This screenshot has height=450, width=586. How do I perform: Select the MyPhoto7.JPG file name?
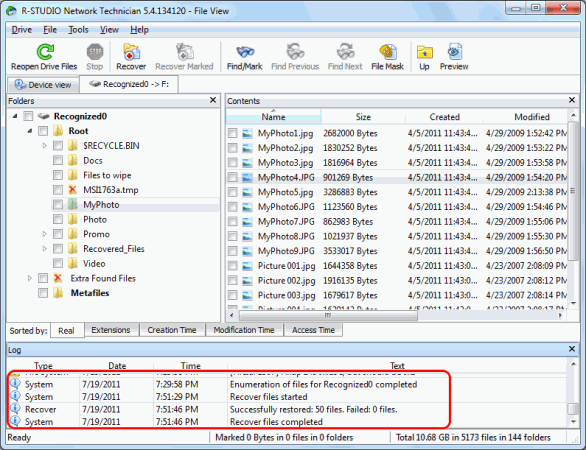click(286, 222)
